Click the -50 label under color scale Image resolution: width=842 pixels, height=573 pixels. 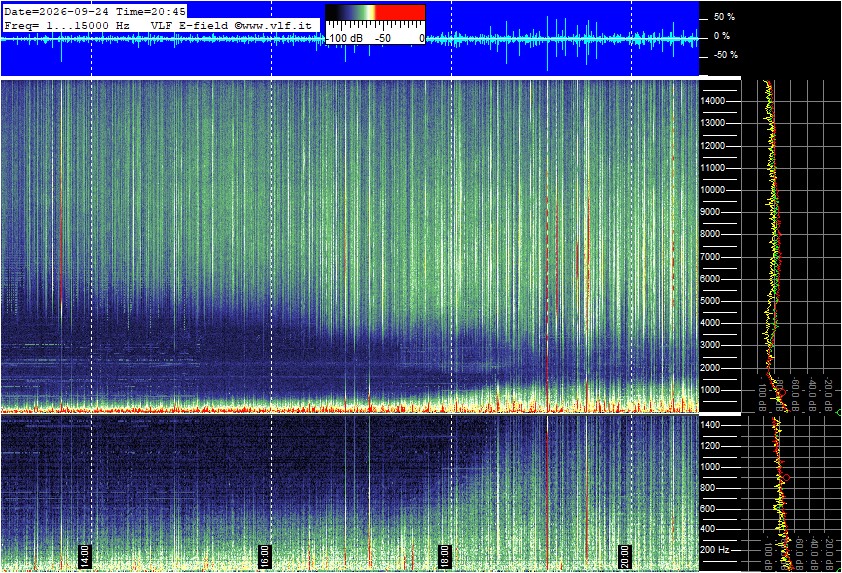[x=383, y=39]
